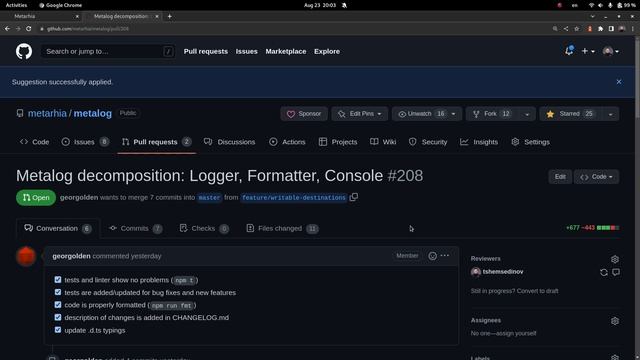This screenshot has height=360, width=640.
Task: Open tshemsedinov review comment icon
Action: pos(616,272)
